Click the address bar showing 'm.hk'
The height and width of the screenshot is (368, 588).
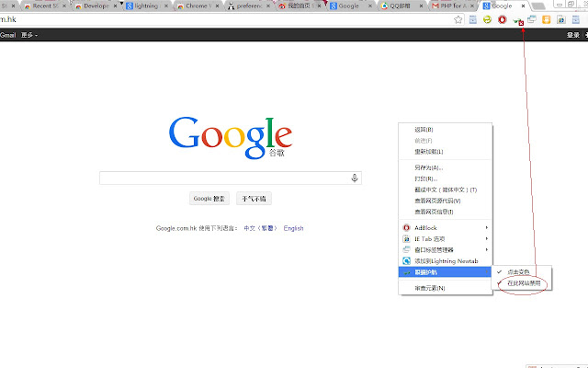pos(225,19)
